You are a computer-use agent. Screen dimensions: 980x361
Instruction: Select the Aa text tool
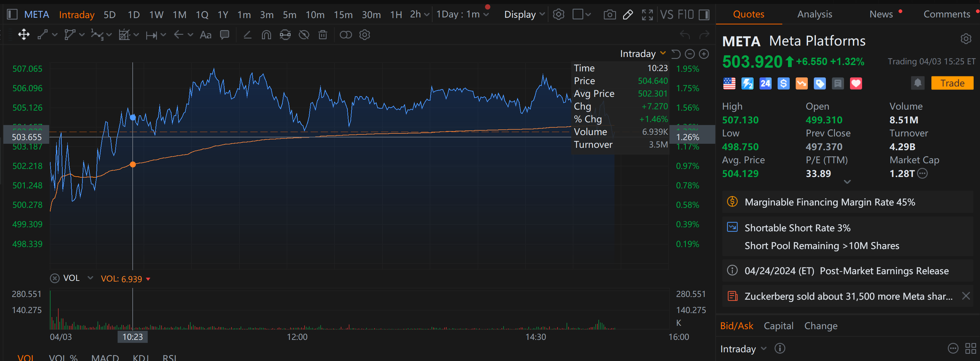(205, 35)
